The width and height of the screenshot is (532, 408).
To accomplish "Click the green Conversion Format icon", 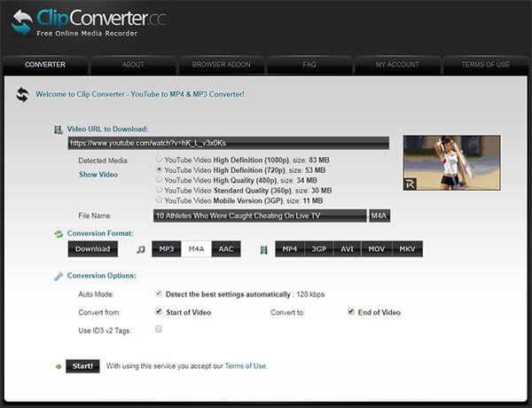I will coord(59,234).
